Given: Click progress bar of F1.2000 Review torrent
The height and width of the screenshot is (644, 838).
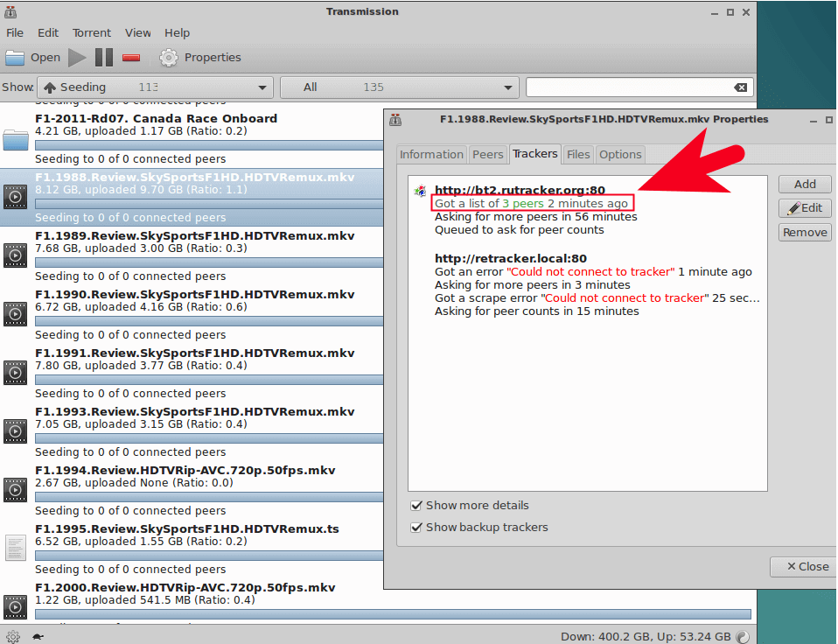Looking at the screenshot, I should coord(393,614).
